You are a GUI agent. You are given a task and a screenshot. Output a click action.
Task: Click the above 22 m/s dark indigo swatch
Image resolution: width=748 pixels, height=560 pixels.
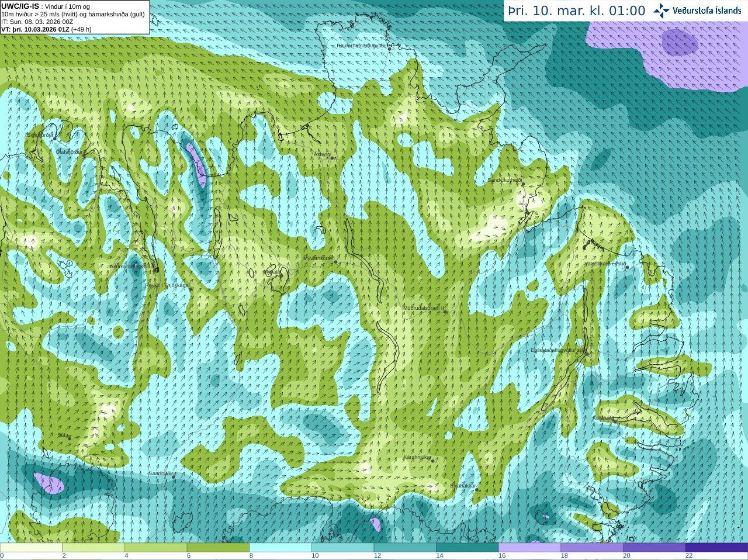point(716,548)
